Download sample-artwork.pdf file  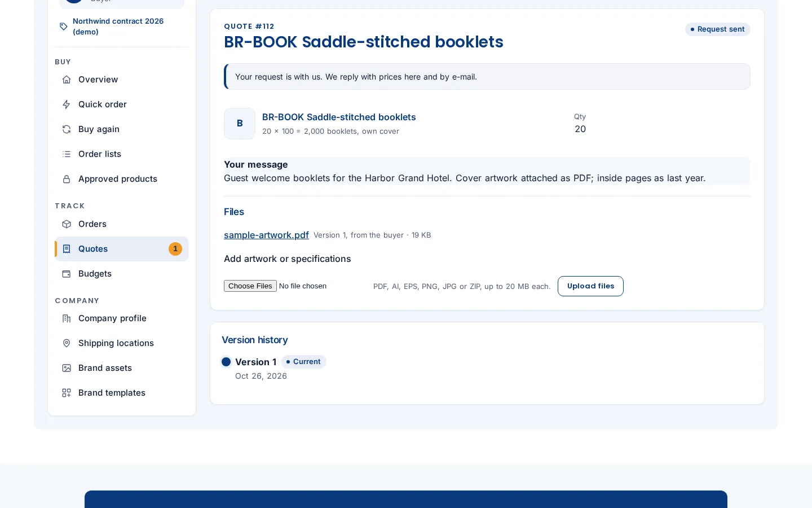(x=266, y=235)
